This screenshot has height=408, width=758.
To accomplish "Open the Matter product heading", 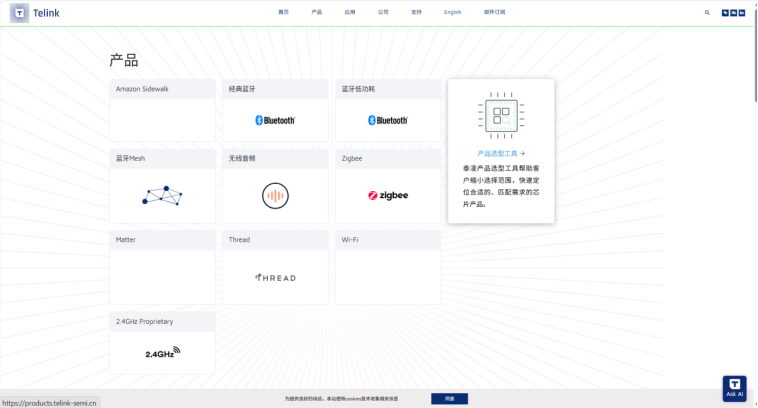I will (126, 240).
